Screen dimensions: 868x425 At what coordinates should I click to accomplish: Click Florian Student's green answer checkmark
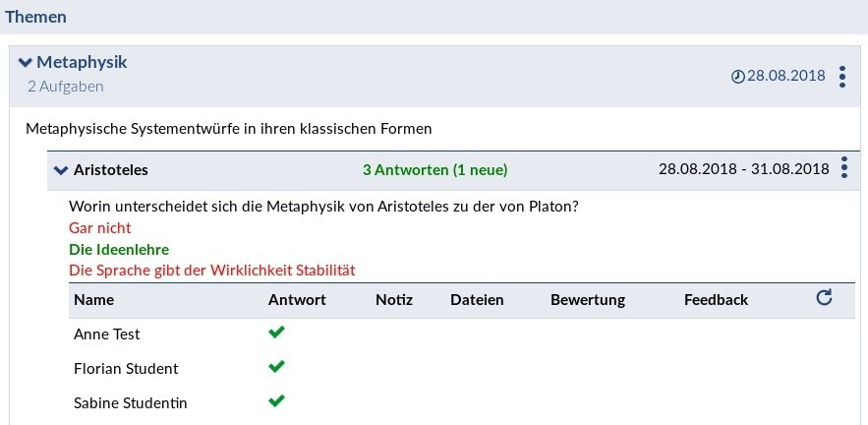(x=276, y=367)
